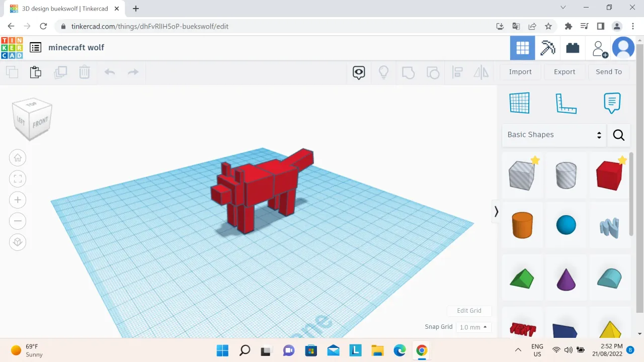Click the Fit all in view button
The width and height of the screenshot is (644, 362).
pyautogui.click(x=18, y=178)
